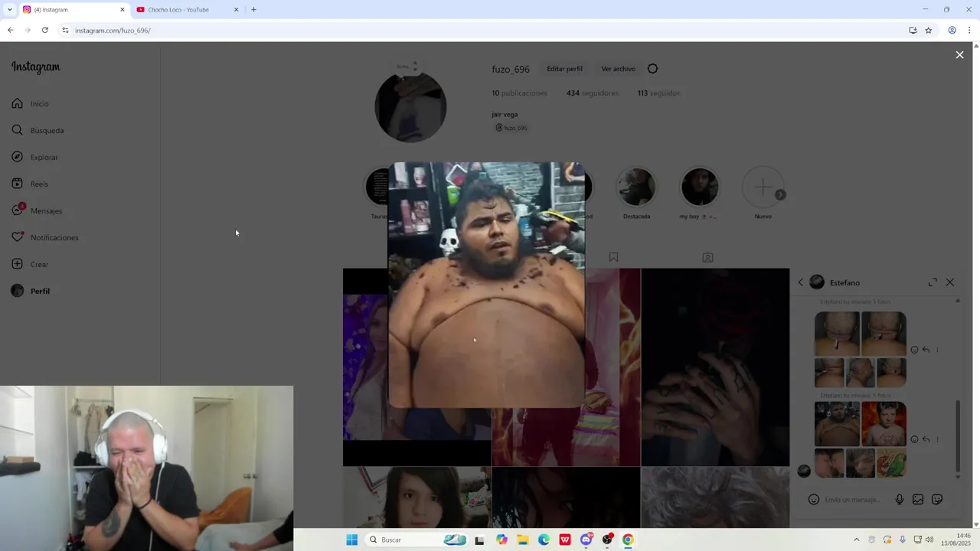Viewport: 980px width, 551px height.
Task: Open File Explorer from taskbar
Action: click(x=523, y=540)
